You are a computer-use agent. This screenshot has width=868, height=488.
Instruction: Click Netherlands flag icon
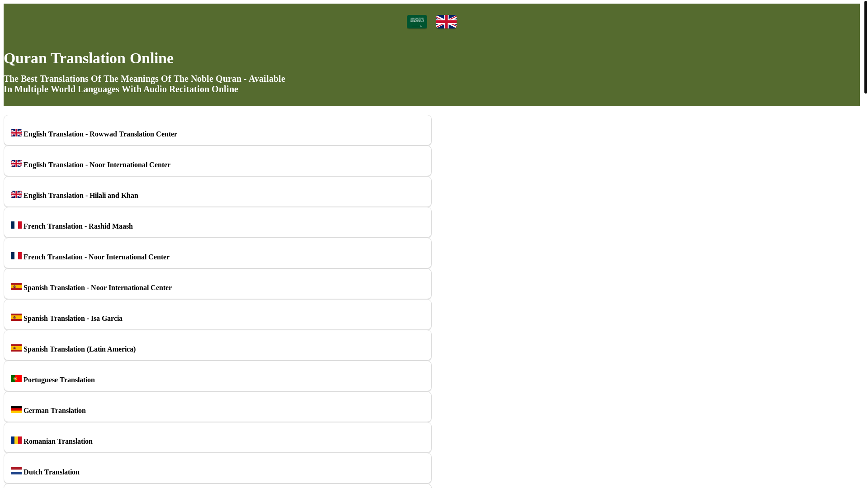16,471
